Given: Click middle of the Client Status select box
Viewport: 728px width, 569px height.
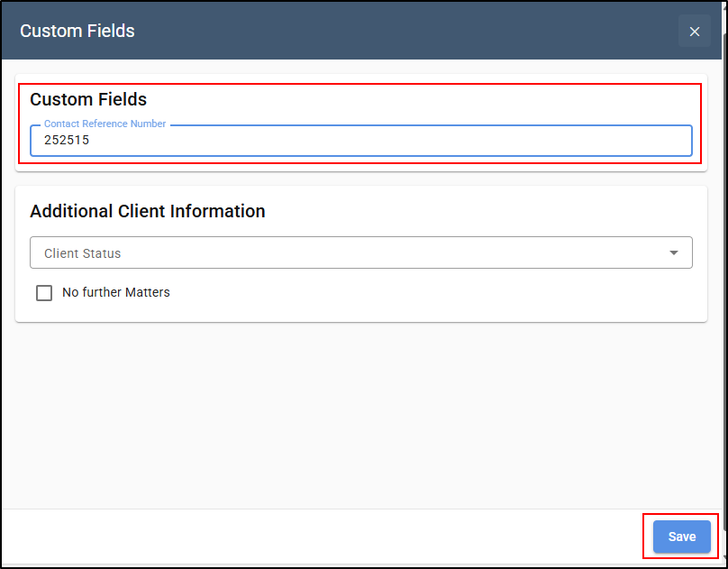Looking at the screenshot, I should 360,252.
